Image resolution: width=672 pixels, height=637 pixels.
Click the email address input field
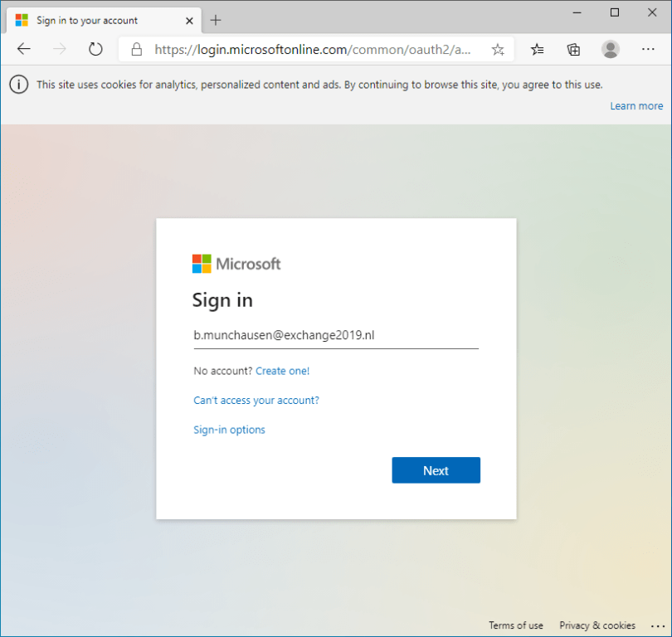pyautogui.click(x=335, y=335)
